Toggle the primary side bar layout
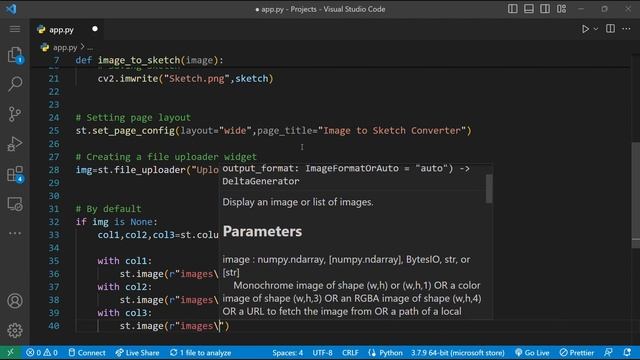This screenshot has width=640, height=360. 513,9
